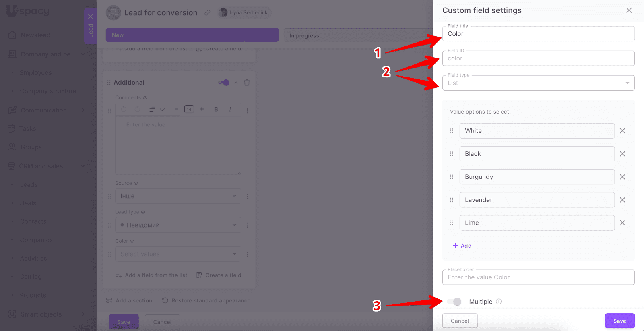Click the Field title input
The image size is (644, 331).
pos(538,34)
